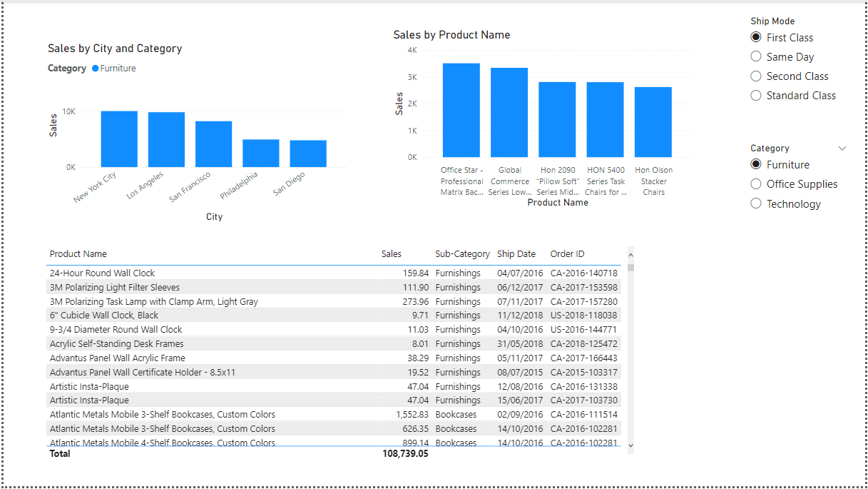
Task: Sort table by Product Name column header
Action: [78, 254]
